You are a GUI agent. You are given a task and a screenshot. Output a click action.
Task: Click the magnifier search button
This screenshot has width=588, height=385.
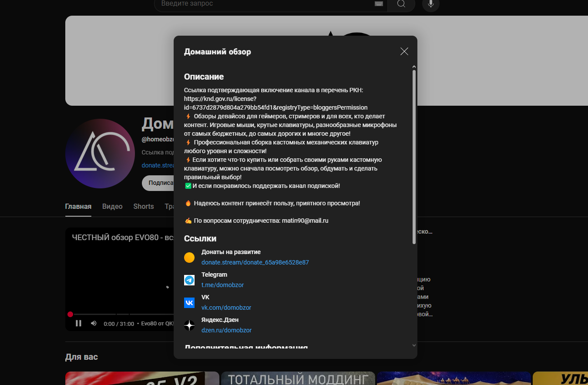point(401,4)
